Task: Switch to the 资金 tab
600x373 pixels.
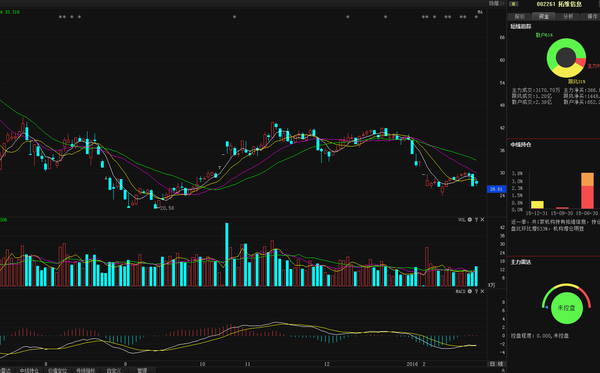Action: 544,16
